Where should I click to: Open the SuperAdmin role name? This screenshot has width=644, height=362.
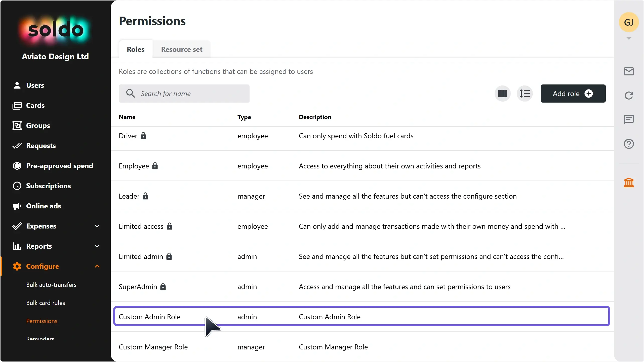138,287
